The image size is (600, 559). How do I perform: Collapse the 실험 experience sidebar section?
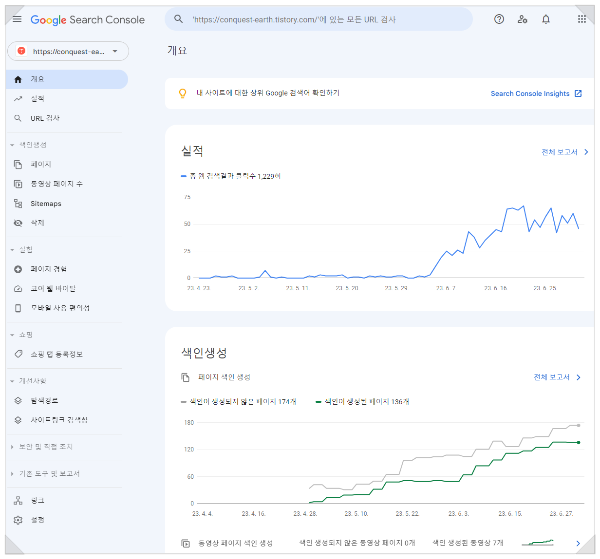pos(12,250)
